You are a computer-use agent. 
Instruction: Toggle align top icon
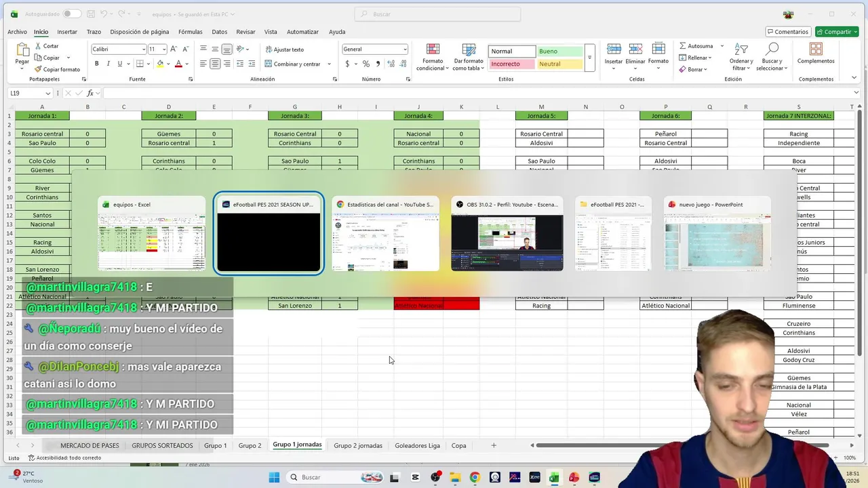tap(203, 49)
